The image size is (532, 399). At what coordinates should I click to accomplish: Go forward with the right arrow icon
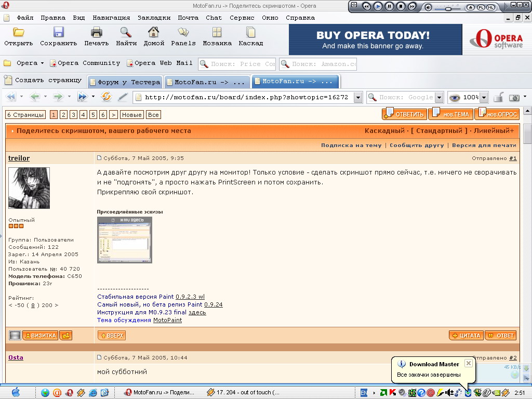click(x=58, y=97)
